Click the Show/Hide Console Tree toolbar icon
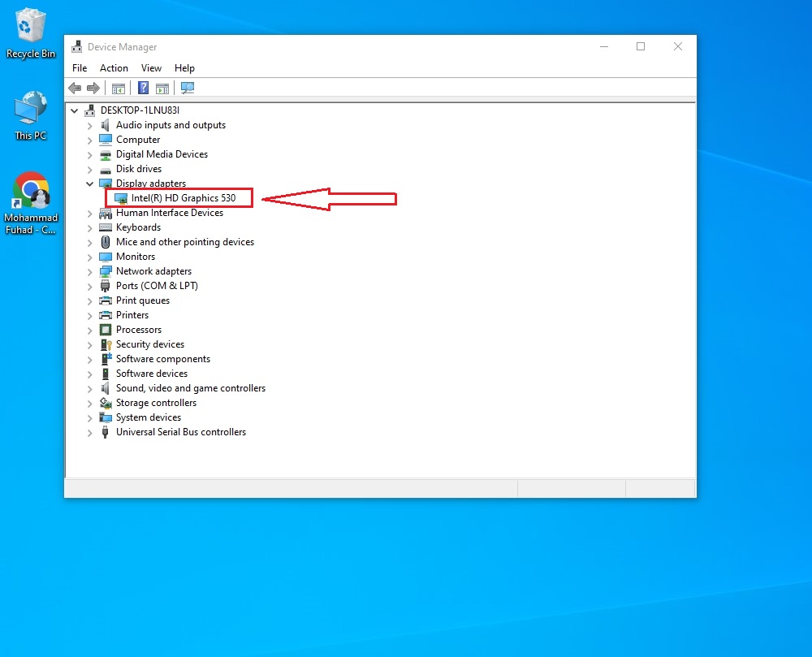The height and width of the screenshot is (657, 812). (119, 89)
